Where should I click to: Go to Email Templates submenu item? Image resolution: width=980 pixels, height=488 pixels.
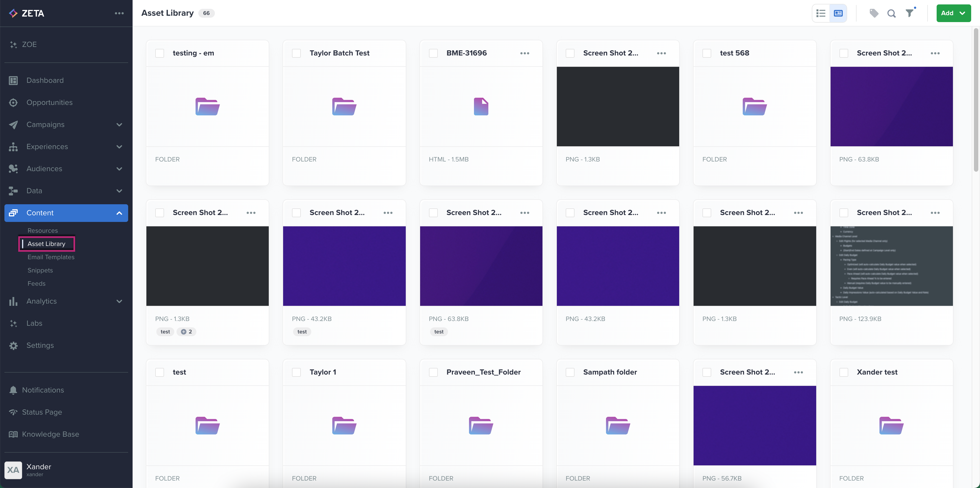tap(51, 257)
